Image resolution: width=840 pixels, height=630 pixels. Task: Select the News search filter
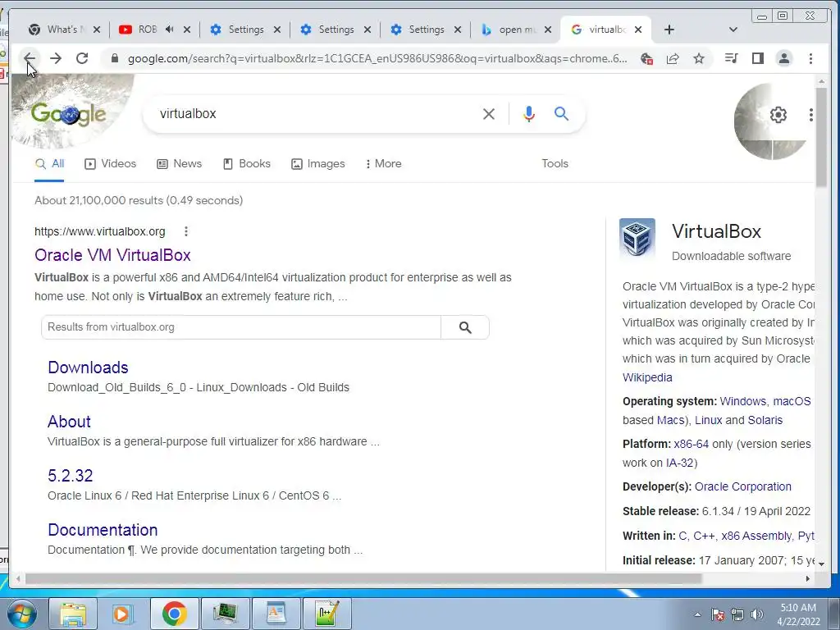tap(179, 164)
